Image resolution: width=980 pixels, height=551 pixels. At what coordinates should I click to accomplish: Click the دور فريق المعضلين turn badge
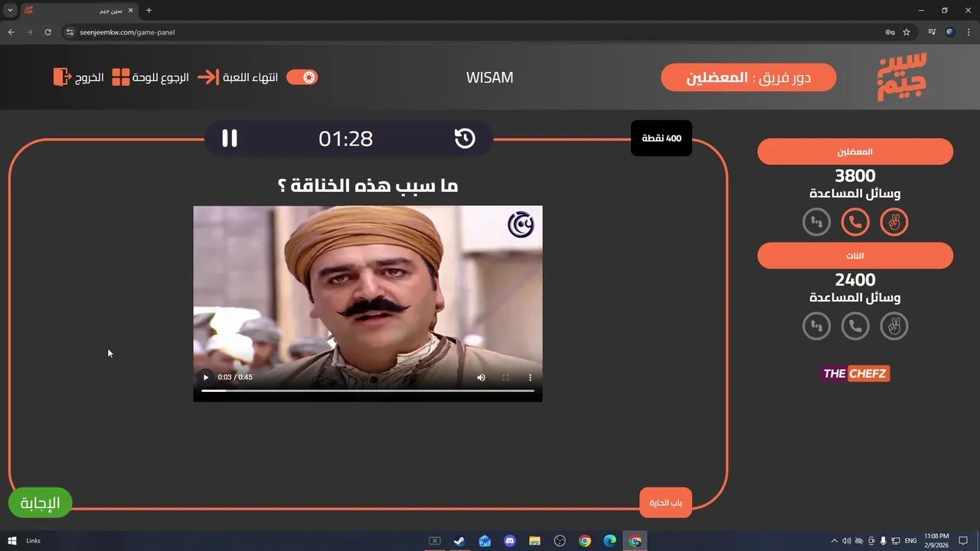[x=748, y=77]
